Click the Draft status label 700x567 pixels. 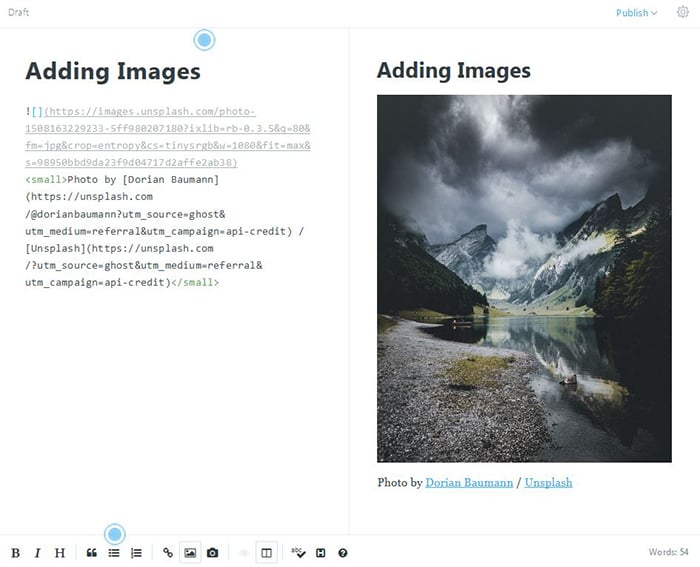click(x=18, y=12)
